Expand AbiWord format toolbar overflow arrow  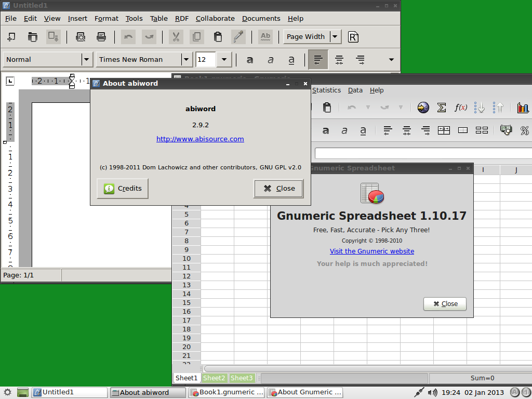point(391,60)
